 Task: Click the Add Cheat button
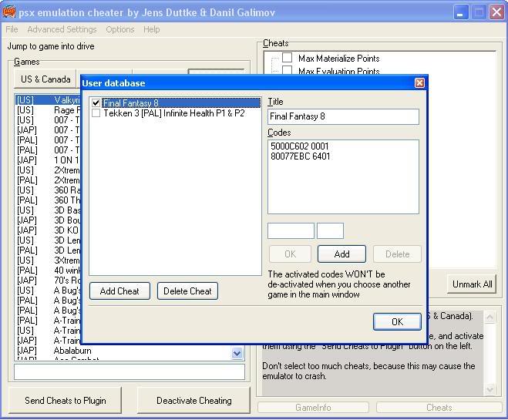point(119,291)
